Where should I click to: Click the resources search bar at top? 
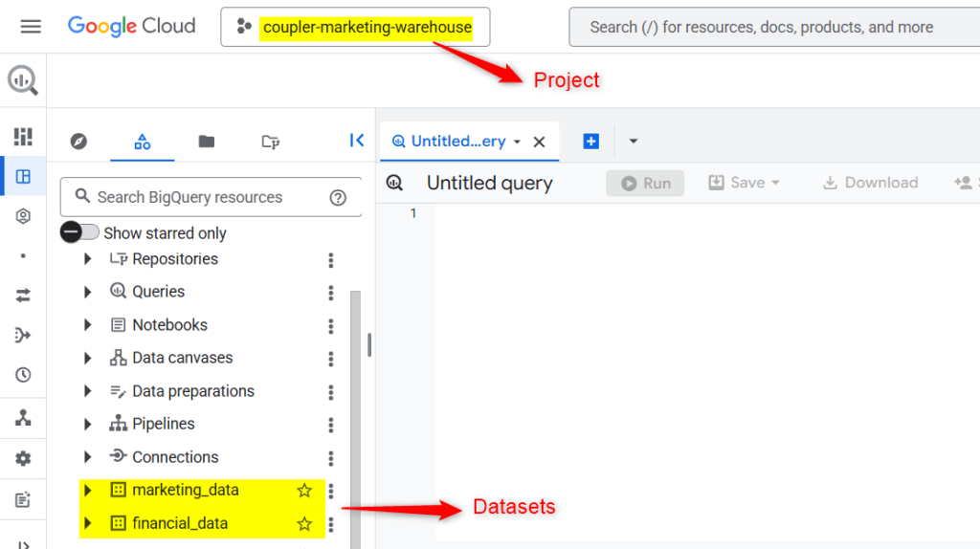[x=773, y=27]
